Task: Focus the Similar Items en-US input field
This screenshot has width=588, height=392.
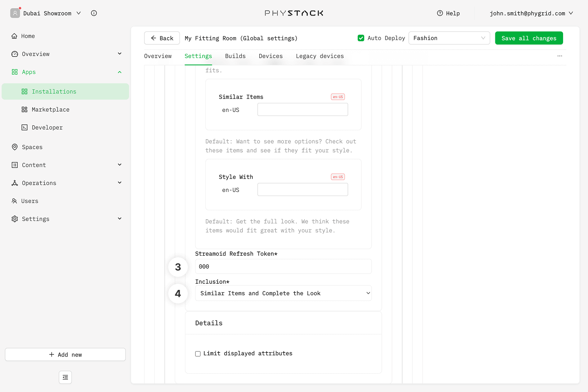Action: [303, 109]
